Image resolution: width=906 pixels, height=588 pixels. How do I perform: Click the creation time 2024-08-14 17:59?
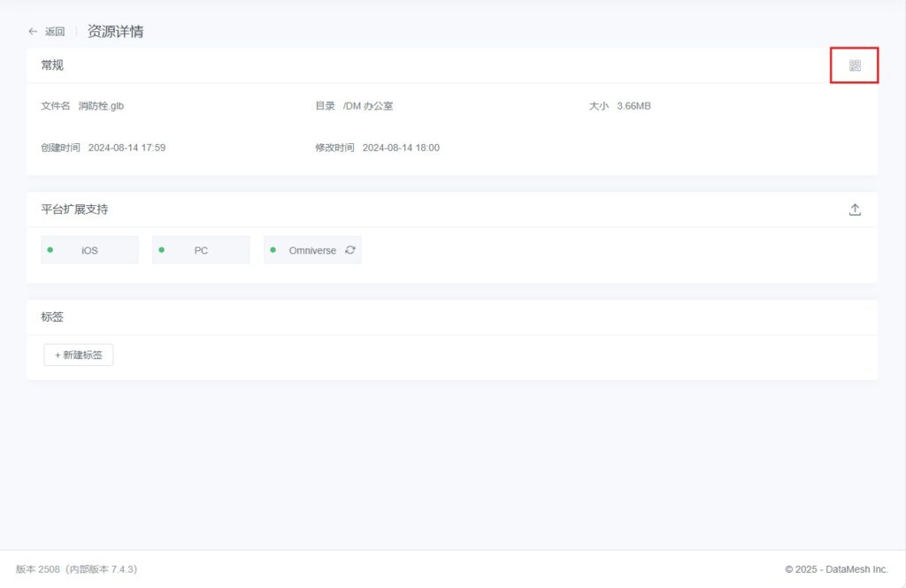pos(127,148)
